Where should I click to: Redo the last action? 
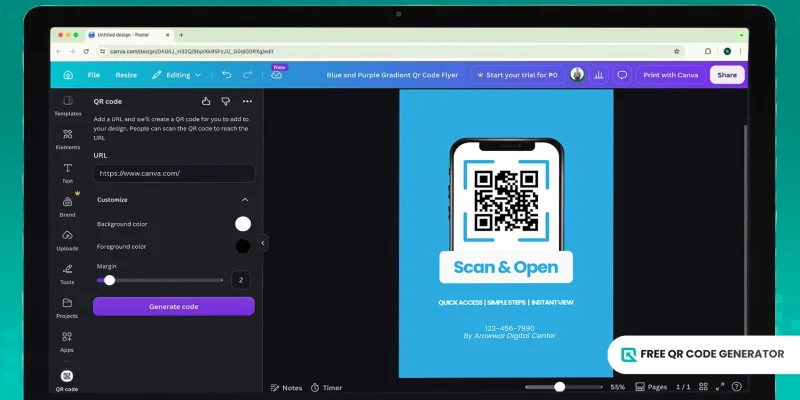click(x=247, y=75)
